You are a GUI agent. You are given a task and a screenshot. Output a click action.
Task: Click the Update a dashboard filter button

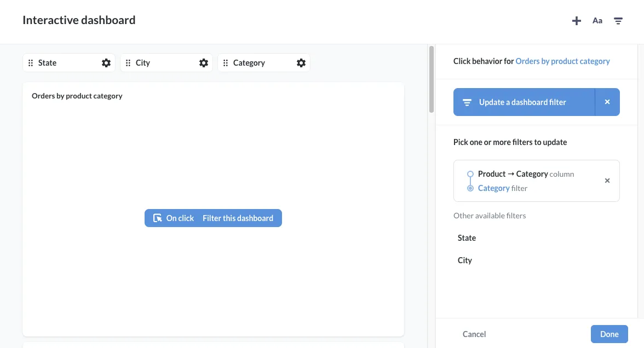coord(524,102)
